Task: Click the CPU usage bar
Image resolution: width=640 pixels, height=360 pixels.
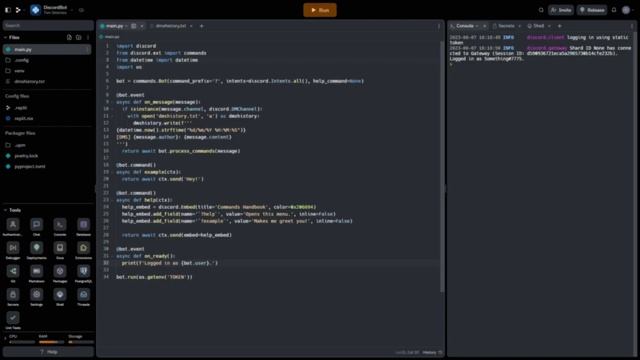Action: point(22,342)
